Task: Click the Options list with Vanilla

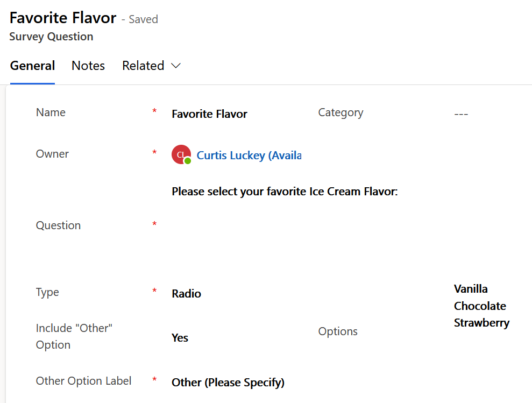Action: coord(481,306)
